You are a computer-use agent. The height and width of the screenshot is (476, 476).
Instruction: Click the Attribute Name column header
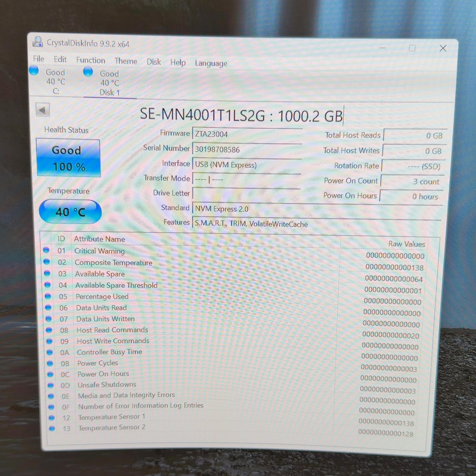[100, 239]
